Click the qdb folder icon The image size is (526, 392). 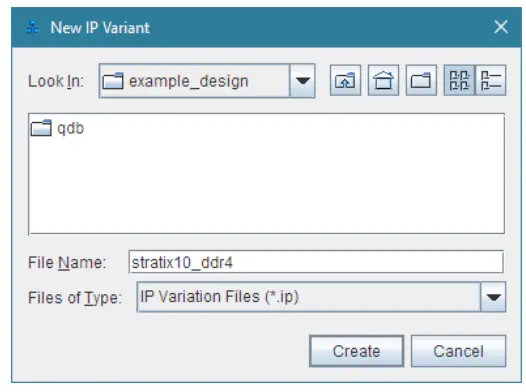(41, 128)
